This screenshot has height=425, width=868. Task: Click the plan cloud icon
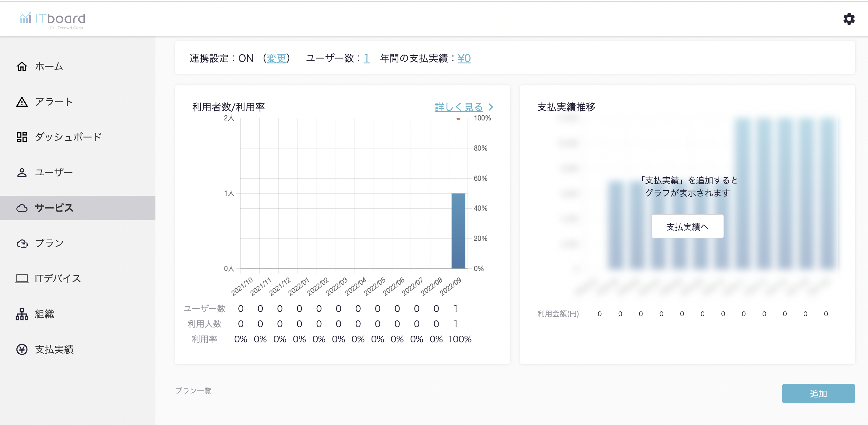click(22, 243)
